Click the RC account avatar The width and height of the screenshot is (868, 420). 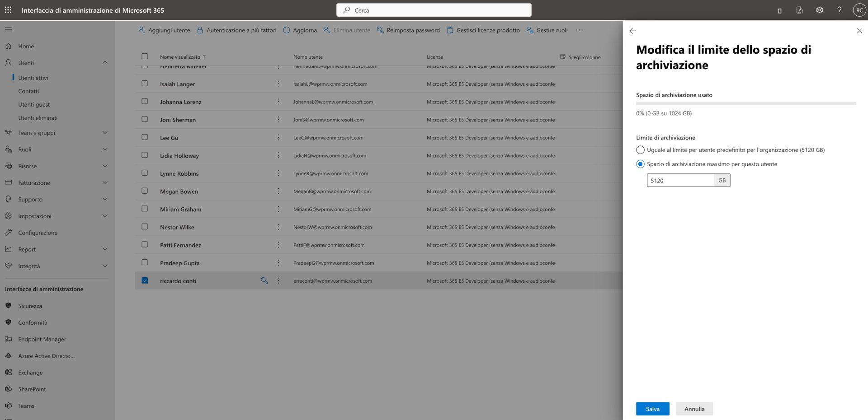[x=859, y=10]
